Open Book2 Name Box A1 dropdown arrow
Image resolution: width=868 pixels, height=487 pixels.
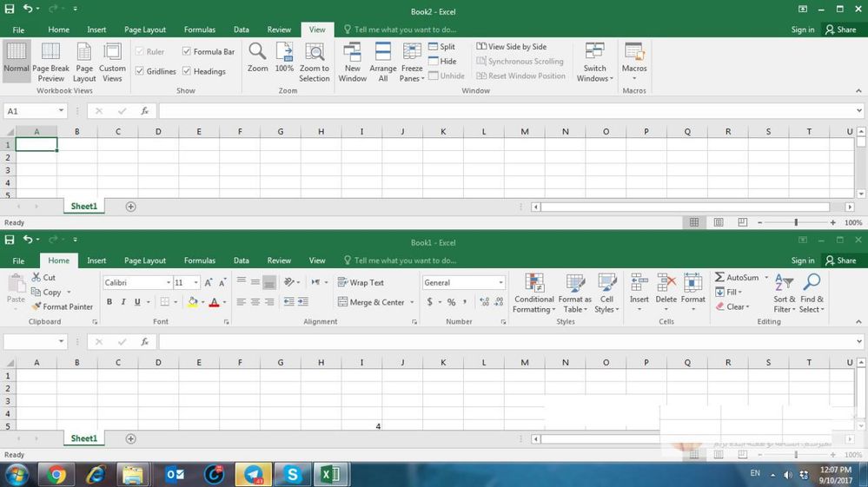coord(61,111)
